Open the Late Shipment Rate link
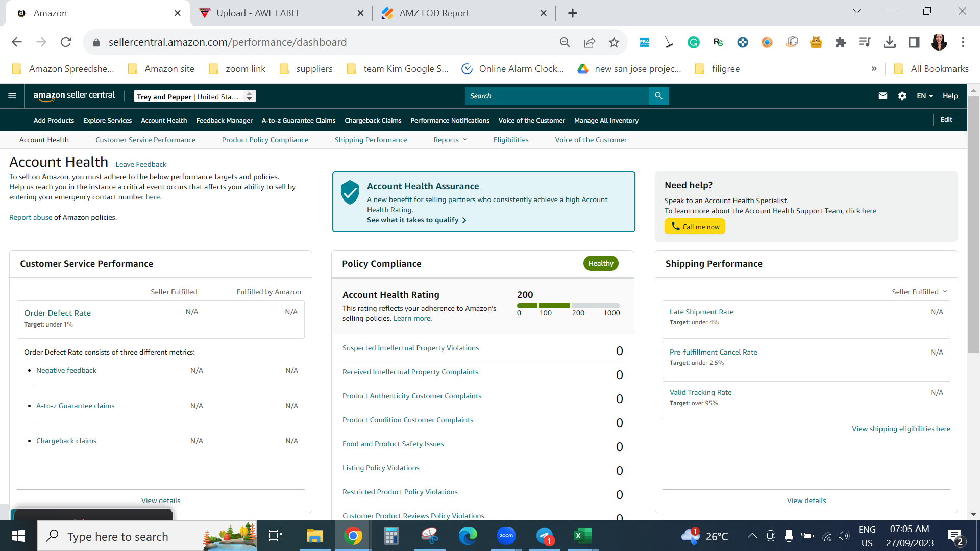 tap(701, 312)
